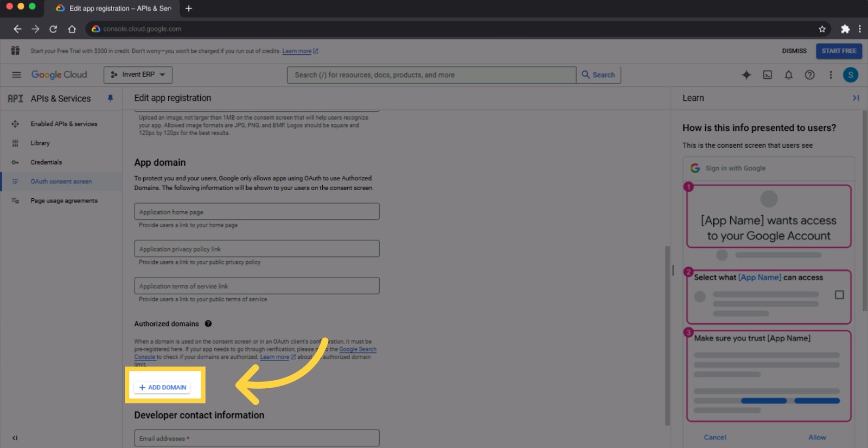868x448 pixels.
Task: Click the ADD DOMAIN button
Action: click(162, 387)
